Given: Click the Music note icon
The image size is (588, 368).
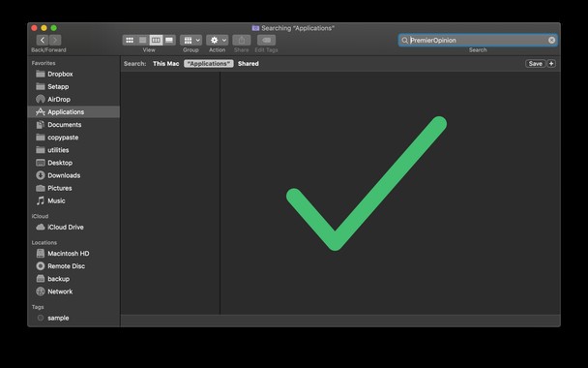Looking at the screenshot, I should [x=41, y=200].
